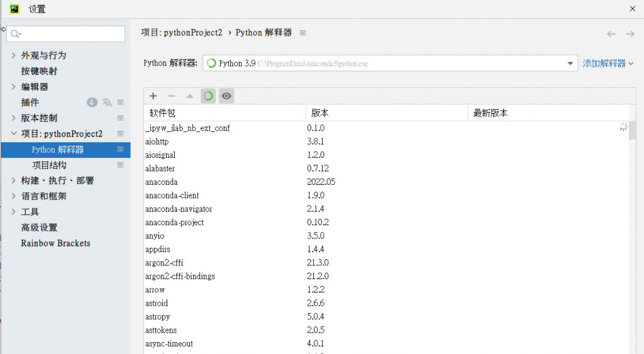Select the anaconda-navigator package row
The height and width of the screenshot is (354, 644).
tap(386, 209)
